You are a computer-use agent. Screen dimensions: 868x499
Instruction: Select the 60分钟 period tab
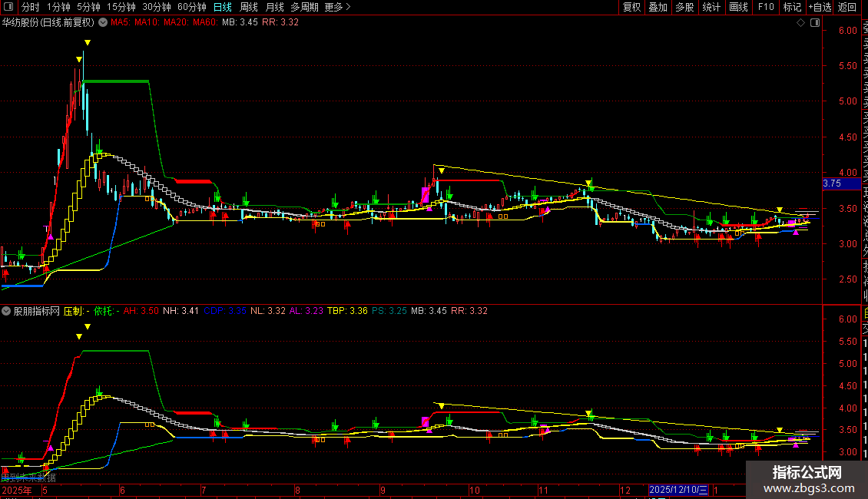tap(191, 7)
